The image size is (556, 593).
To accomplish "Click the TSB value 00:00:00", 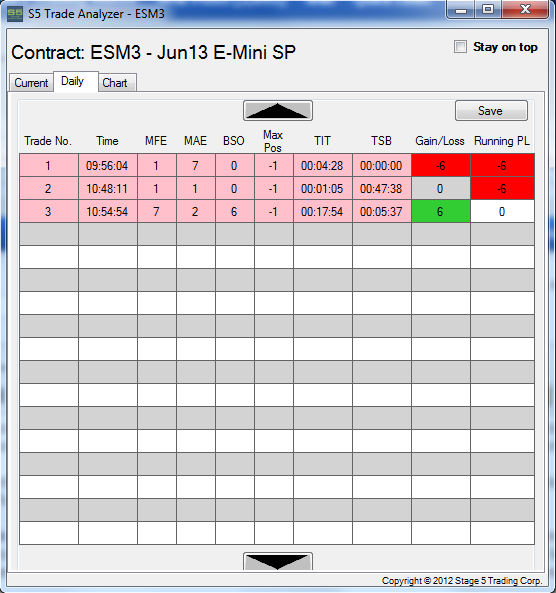I will [382, 165].
